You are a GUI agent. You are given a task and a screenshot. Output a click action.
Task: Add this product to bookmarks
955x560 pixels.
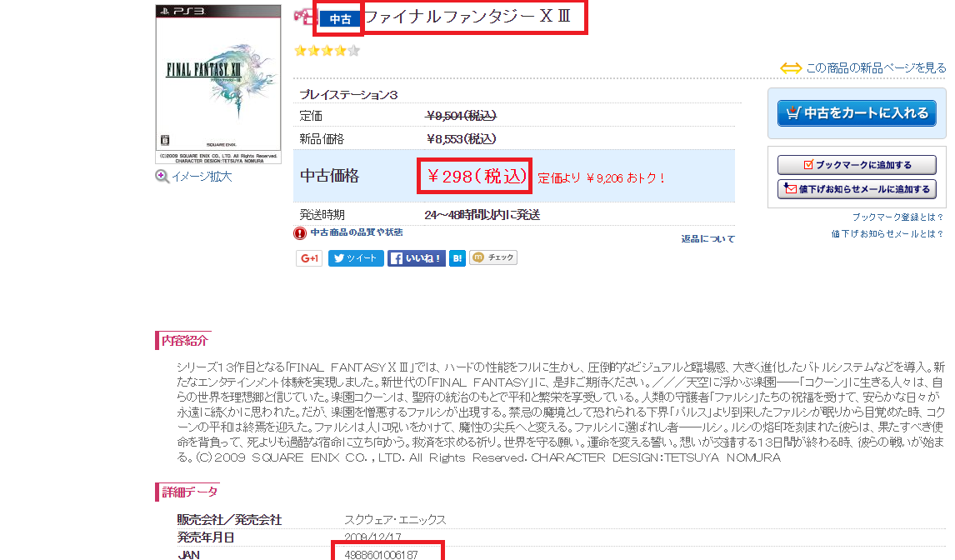857,164
